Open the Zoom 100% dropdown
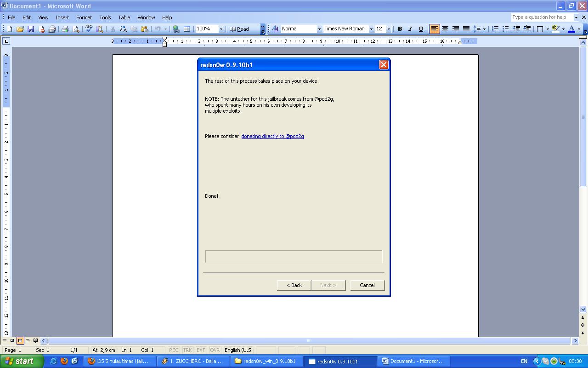Viewport: 588px width, 368px height. click(x=221, y=29)
